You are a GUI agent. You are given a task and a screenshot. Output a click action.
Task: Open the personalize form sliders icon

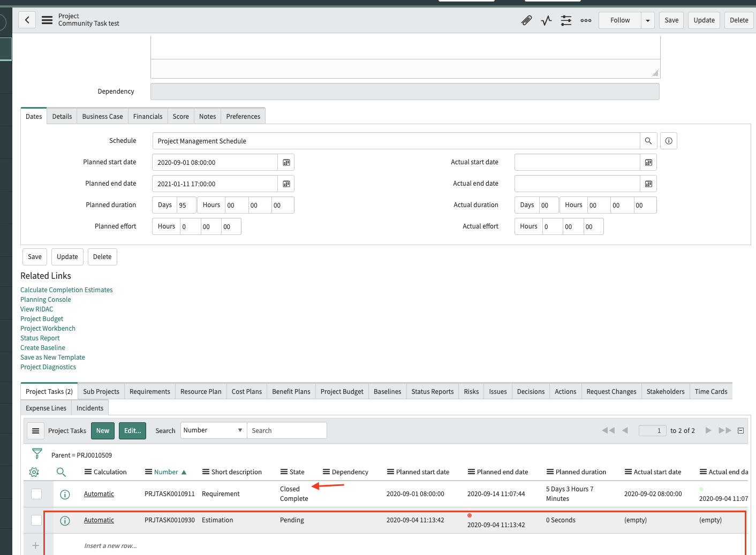(x=566, y=20)
